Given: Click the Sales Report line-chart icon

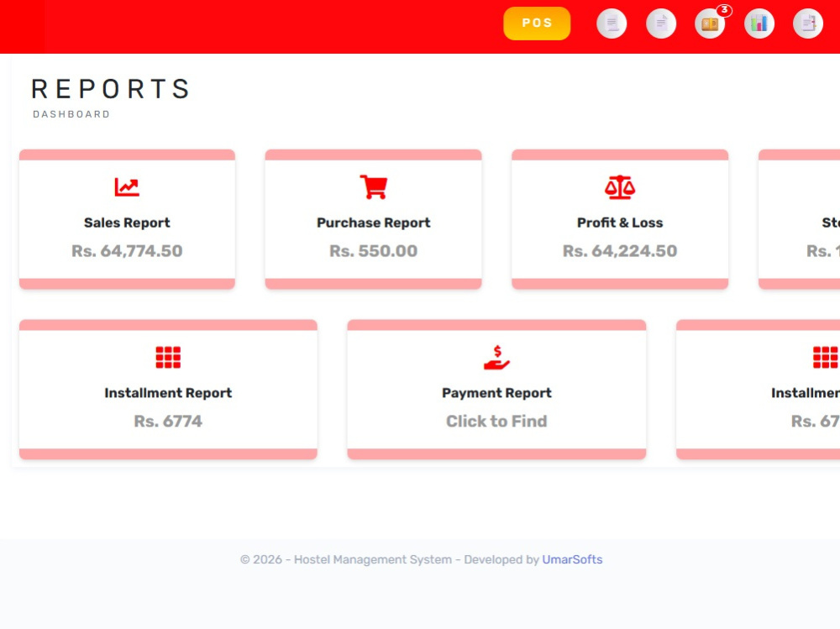Looking at the screenshot, I should point(127,187).
